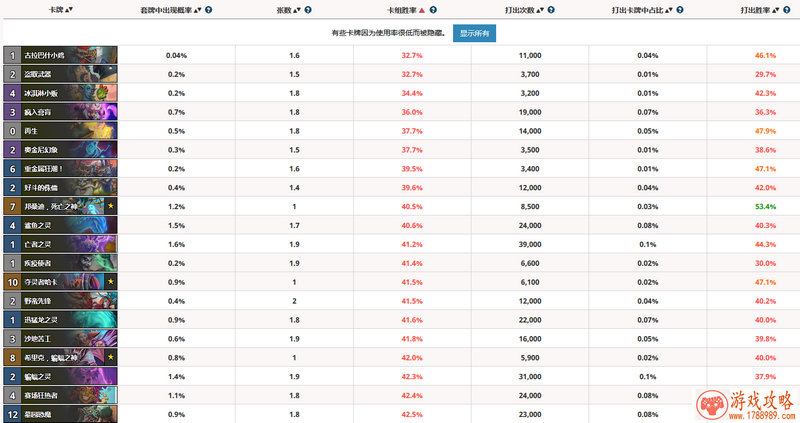This screenshot has width=800, height=423.
Task: Open the 古拉巴什小鸡 card tile
Action: [x=60, y=55]
